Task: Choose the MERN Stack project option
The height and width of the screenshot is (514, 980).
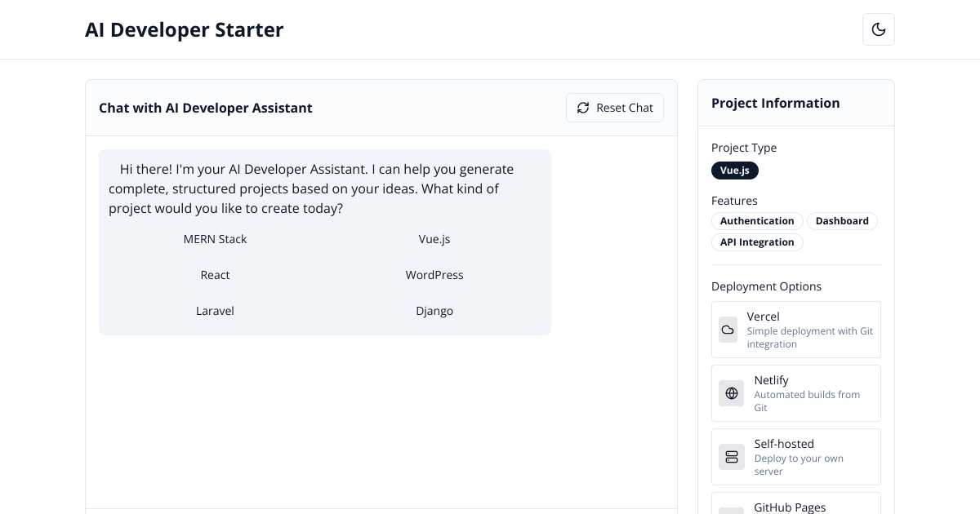Action: pos(215,239)
